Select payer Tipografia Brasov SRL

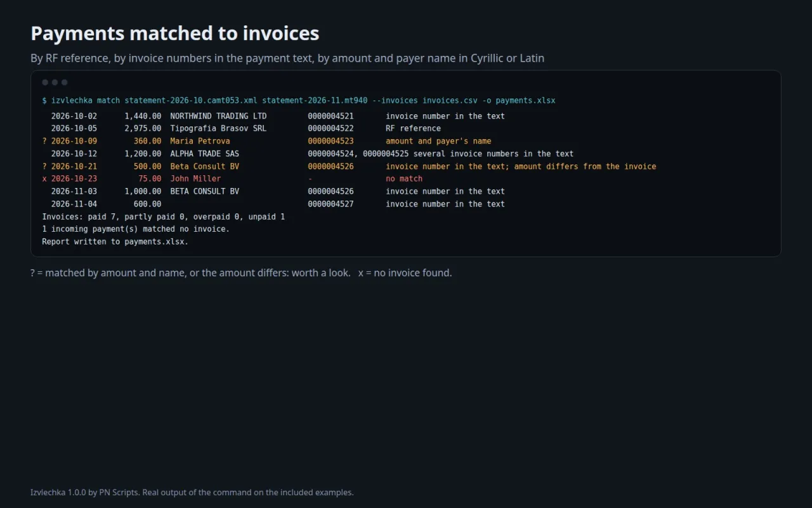pyautogui.click(x=218, y=128)
